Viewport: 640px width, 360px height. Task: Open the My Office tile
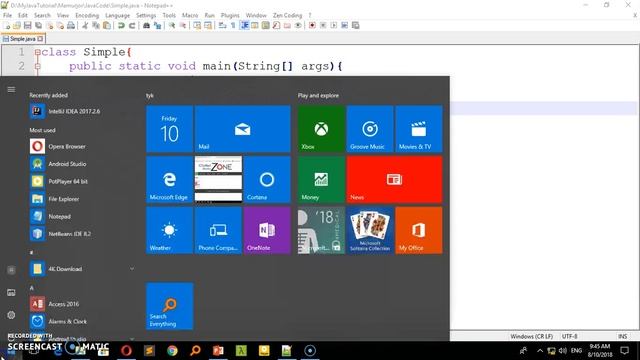(x=419, y=230)
